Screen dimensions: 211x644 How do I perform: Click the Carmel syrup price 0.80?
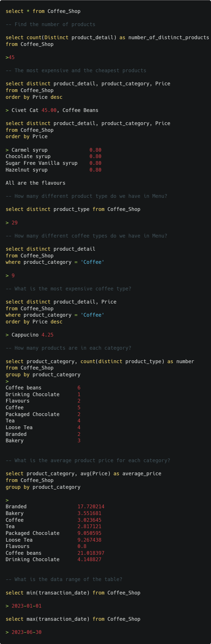point(95,150)
